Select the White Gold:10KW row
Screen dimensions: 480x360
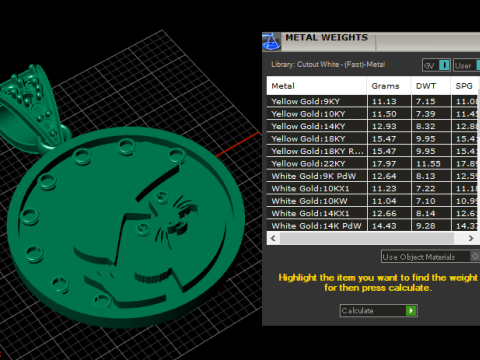[x=373, y=201]
